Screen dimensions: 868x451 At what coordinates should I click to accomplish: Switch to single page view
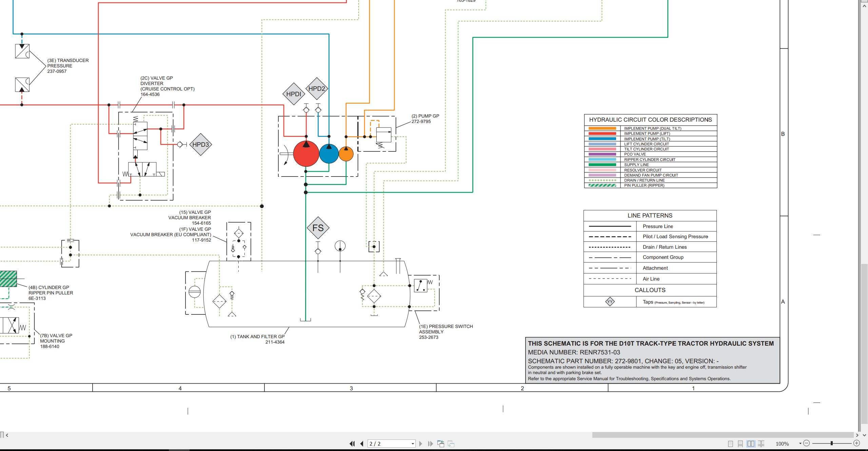point(731,444)
